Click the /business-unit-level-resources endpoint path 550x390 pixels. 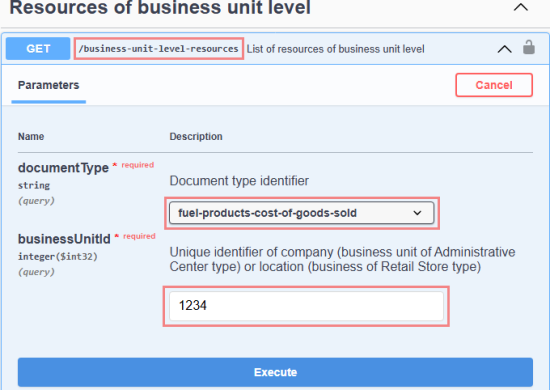pos(159,49)
